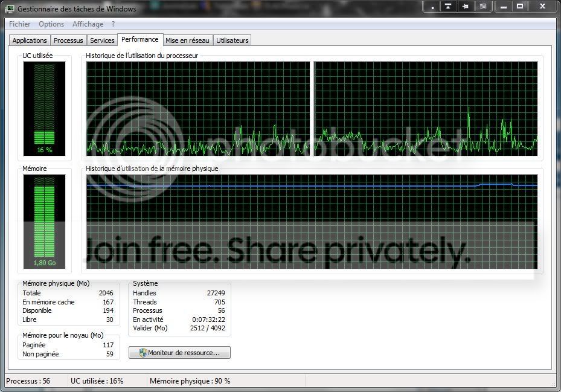This screenshot has height=392, width=561.
Task: Switch to the Mise en réseau tab
Action: (x=187, y=40)
